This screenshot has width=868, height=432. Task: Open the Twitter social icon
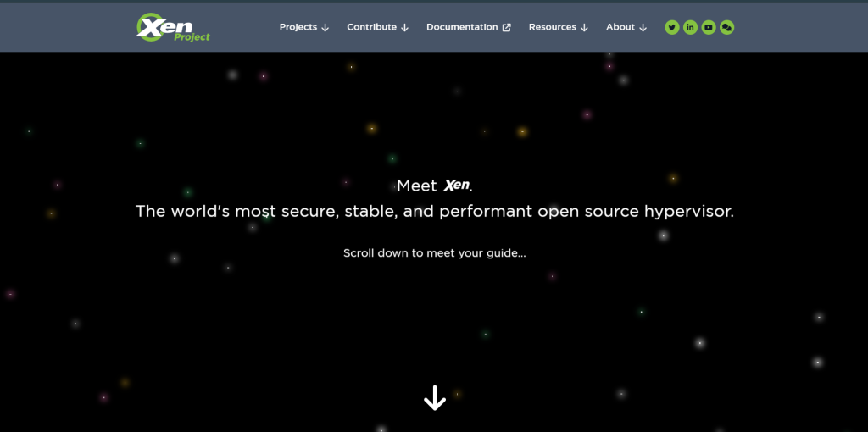click(x=672, y=27)
